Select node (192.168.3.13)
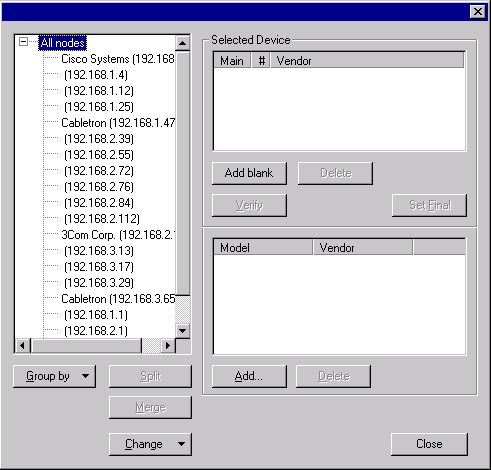The image size is (491, 470). click(x=99, y=251)
